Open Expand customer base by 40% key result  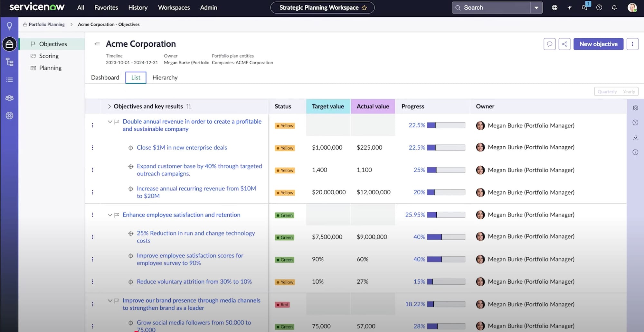[x=199, y=170]
